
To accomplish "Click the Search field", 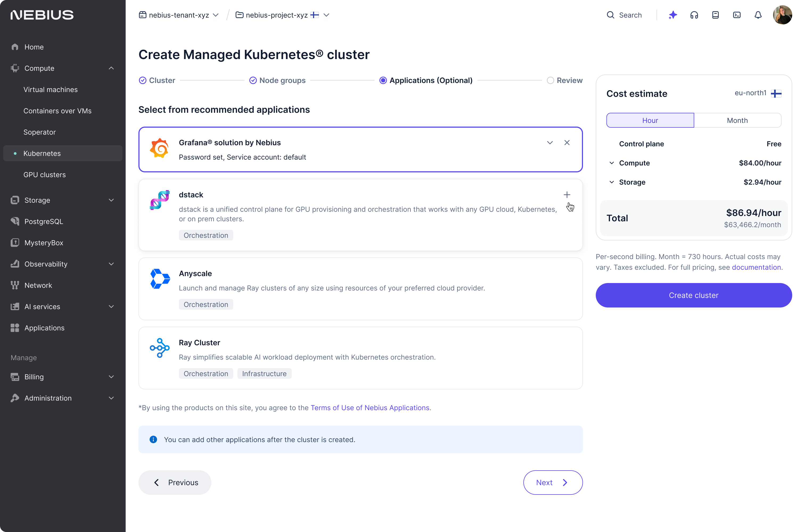I will pyautogui.click(x=624, y=15).
